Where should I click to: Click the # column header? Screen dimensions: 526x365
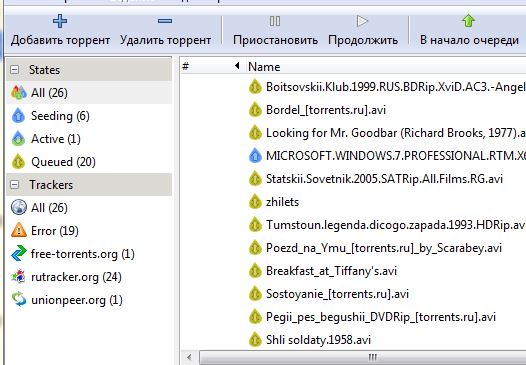tap(212, 66)
